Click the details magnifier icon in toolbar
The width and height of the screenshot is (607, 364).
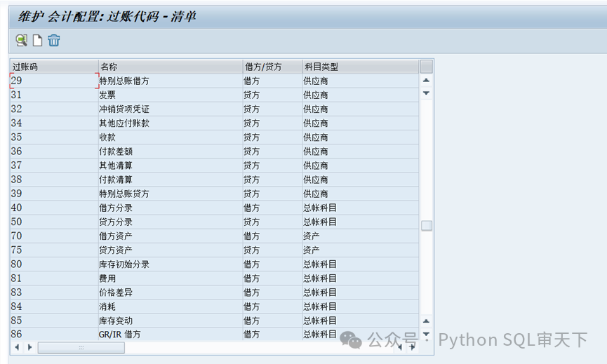(22, 41)
